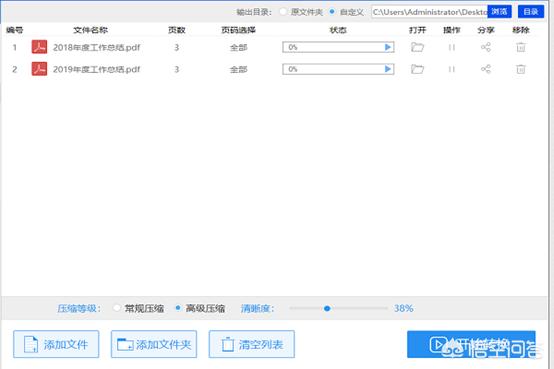
Task: Adjust the 清晰度 clarity slider
Action: 327,309
